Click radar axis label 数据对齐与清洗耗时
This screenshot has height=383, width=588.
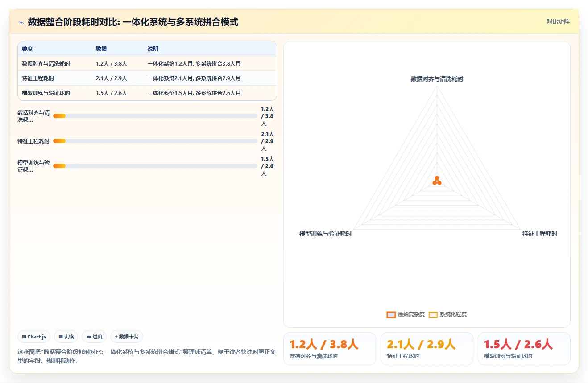437,79
